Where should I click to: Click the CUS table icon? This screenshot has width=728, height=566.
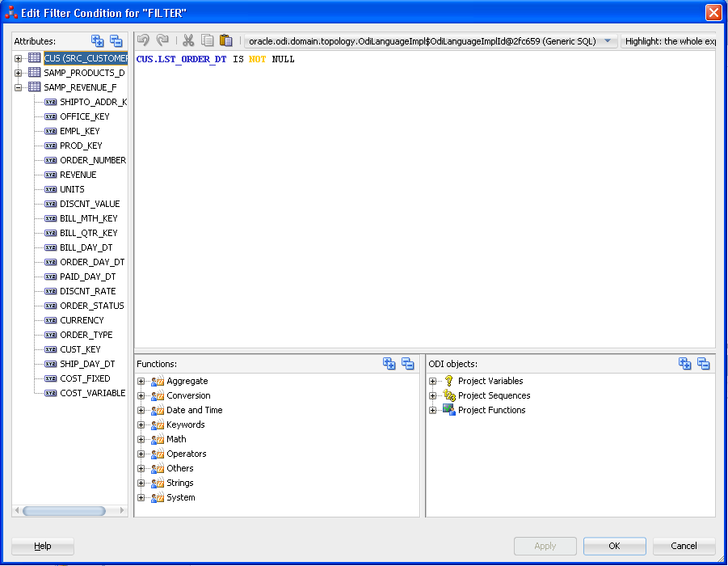(35, 58)
